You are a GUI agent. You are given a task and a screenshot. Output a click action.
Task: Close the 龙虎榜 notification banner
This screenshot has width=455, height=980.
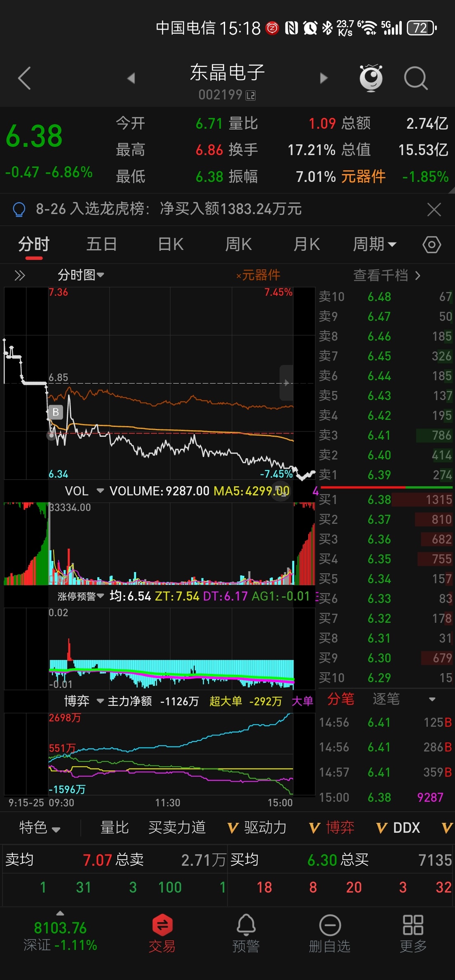click(434, 209)
